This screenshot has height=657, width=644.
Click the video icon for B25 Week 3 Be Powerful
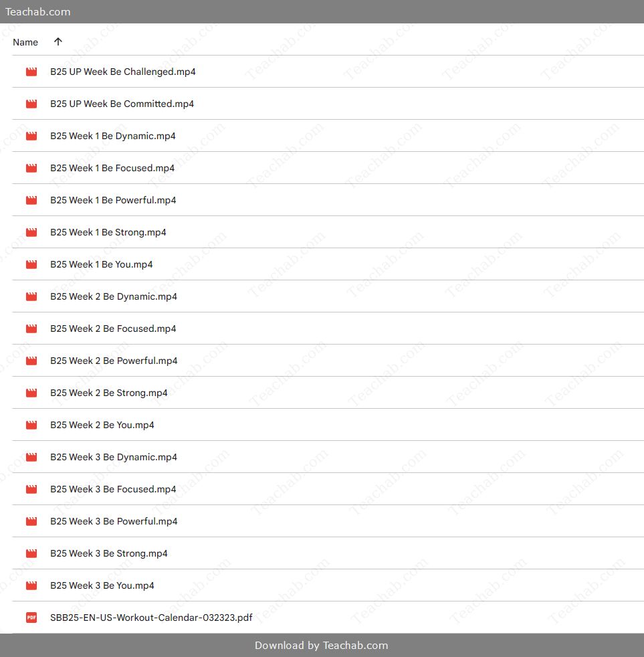[x=31, y=521]
